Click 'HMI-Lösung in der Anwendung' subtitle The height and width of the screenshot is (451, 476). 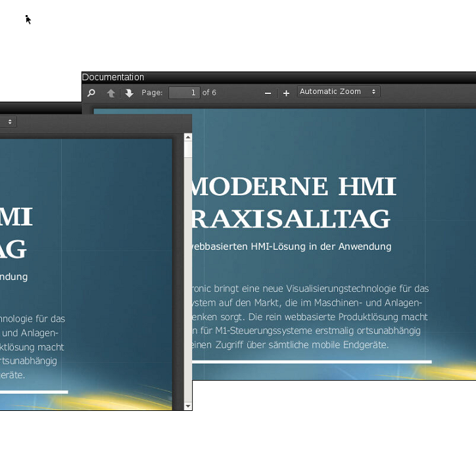pos(321,247)
